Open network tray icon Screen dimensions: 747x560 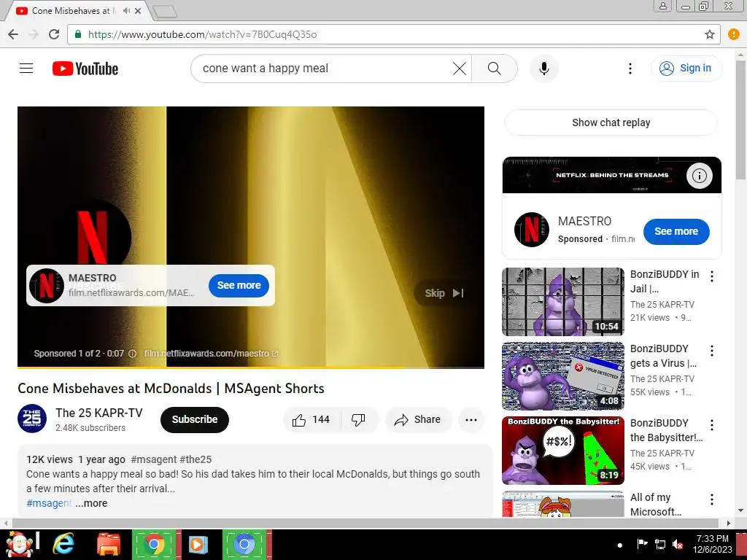[x=659, y=544]
